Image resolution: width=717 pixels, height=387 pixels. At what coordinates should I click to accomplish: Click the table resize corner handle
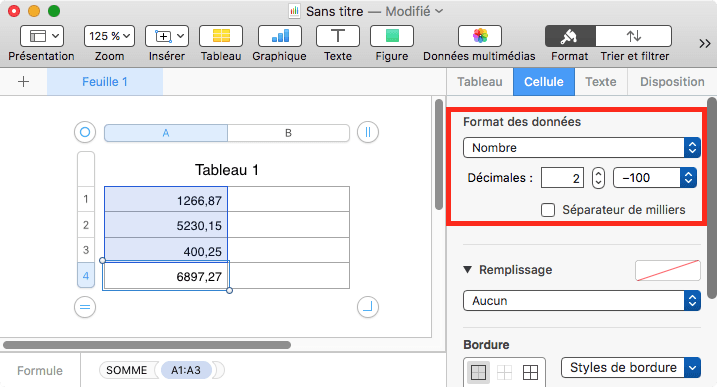click(x=368, y=307)
